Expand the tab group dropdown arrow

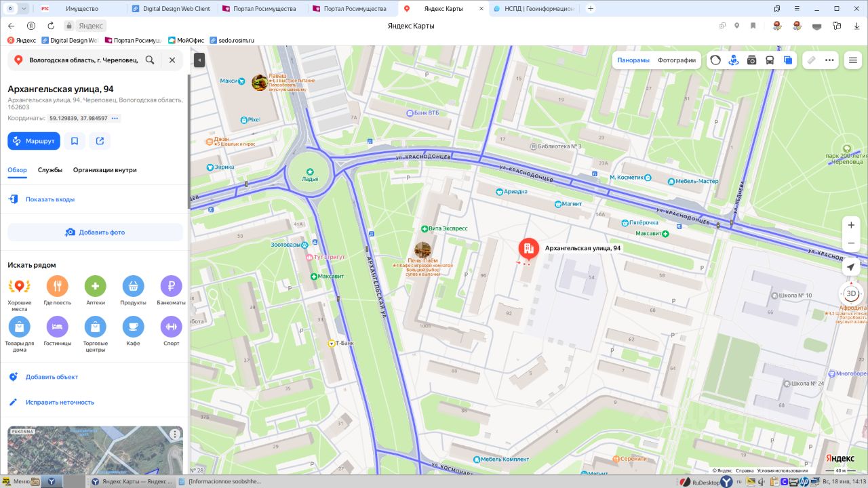click(24, 8)
